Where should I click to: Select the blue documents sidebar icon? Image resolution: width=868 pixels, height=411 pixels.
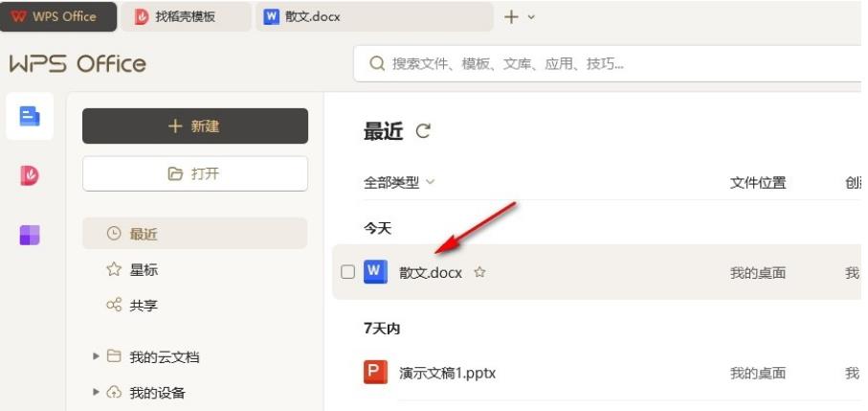point(30,116)
